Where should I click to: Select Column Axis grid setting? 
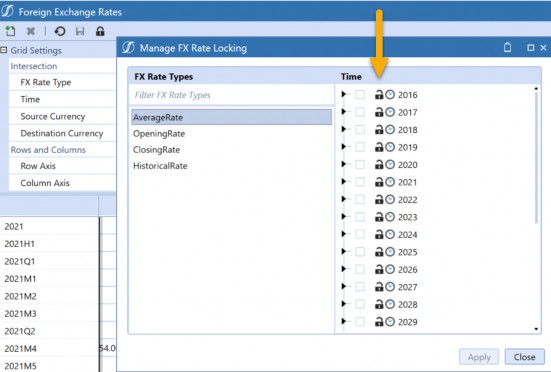click(62, 183)
